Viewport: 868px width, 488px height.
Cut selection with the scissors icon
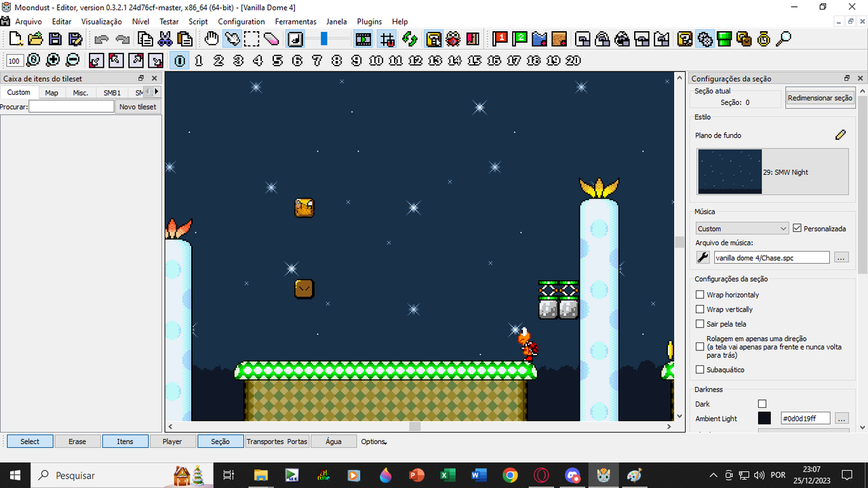[x=165, y=39]
